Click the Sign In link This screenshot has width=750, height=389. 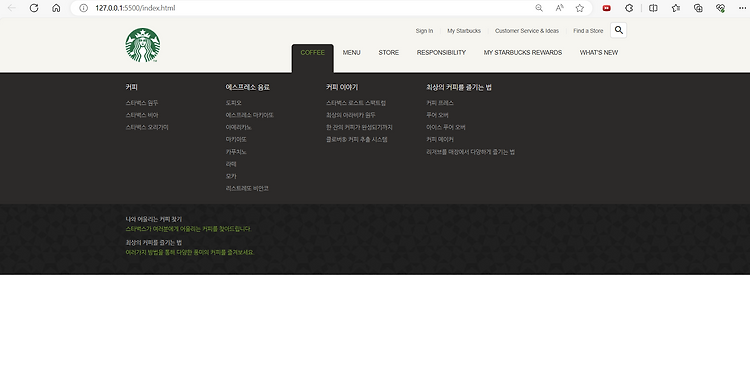coord(424,31)
